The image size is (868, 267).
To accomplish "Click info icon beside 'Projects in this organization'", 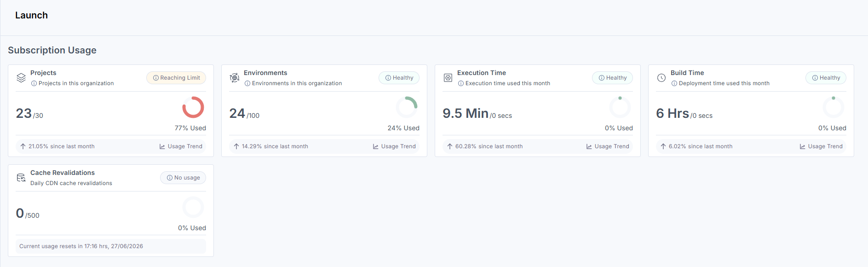I will tap(34, 83).
